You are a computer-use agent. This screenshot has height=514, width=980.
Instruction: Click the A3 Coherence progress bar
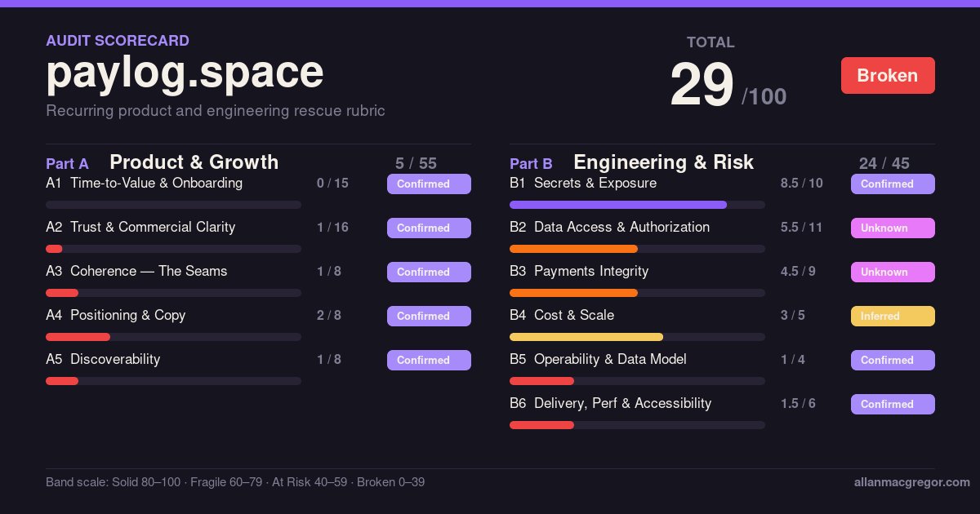pyautogui.click(x=173, y=293)
